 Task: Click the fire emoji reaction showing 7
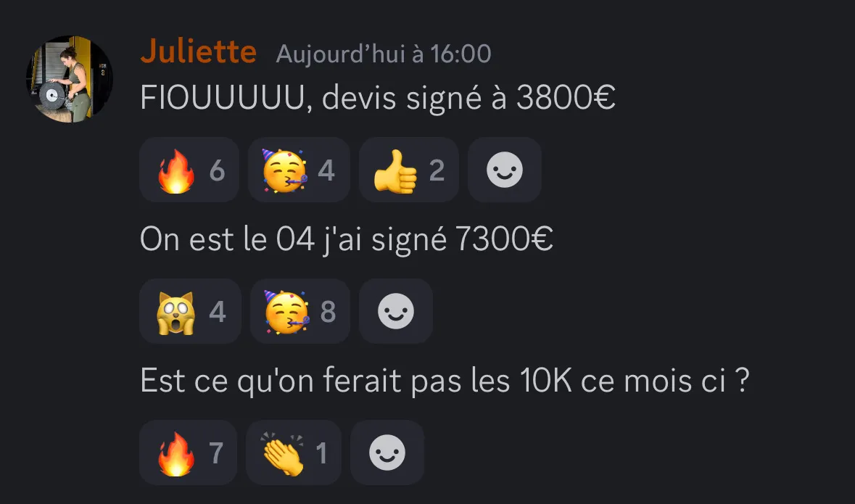(188, 453)
